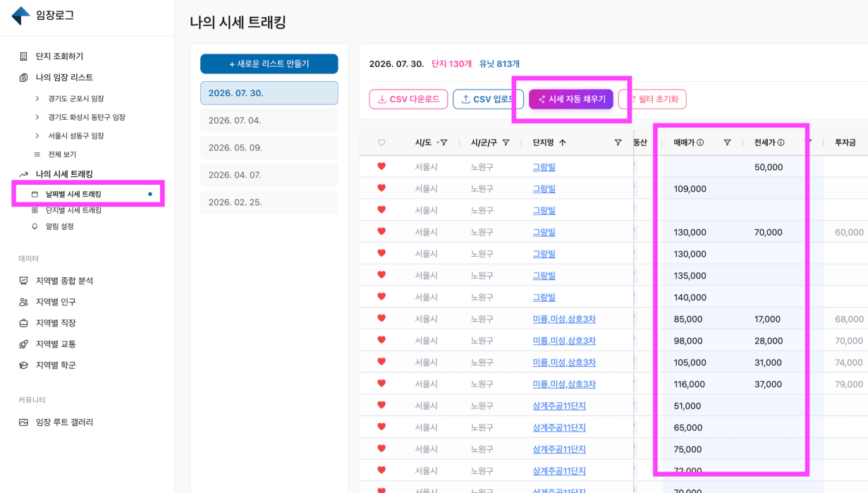Toggle the heart on the first 그랑빌 row
Image resolution: width=868 pixels, height=493 pixels.
[x=381, y=166]
